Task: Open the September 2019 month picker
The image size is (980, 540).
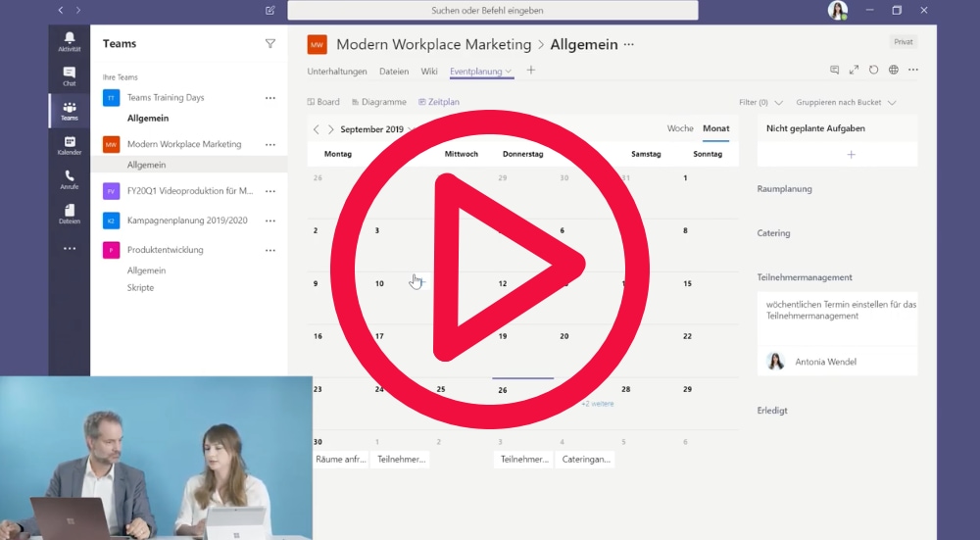Action: pos(377,129)
